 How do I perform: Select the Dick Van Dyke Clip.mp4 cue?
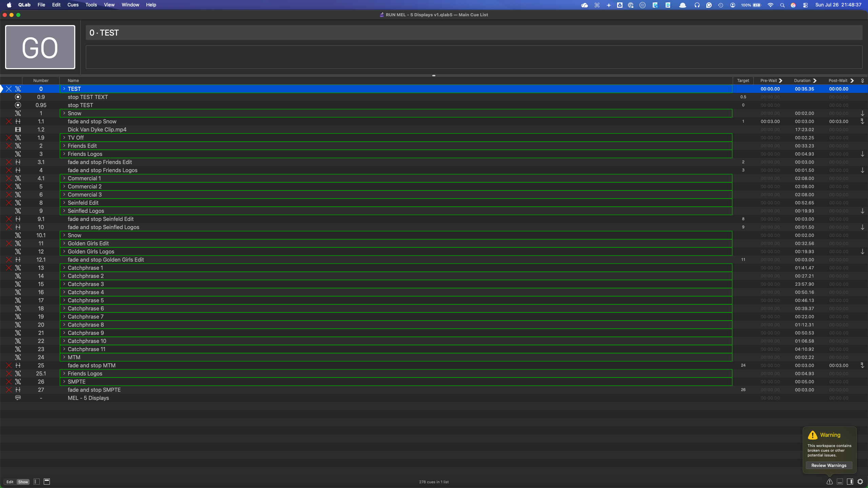[434, 129]
